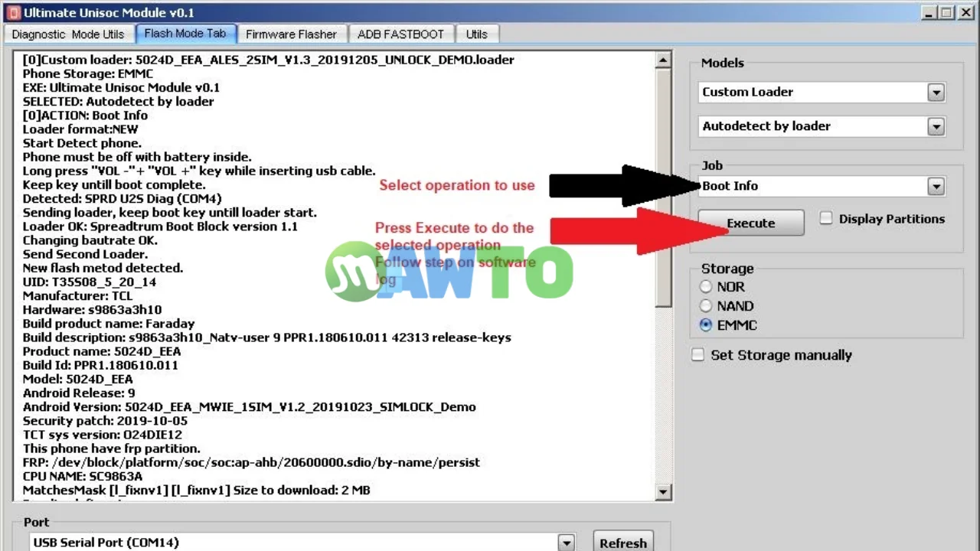Open the Utils tab
This screenshot has width=980, height=551.
coord(476,34)
